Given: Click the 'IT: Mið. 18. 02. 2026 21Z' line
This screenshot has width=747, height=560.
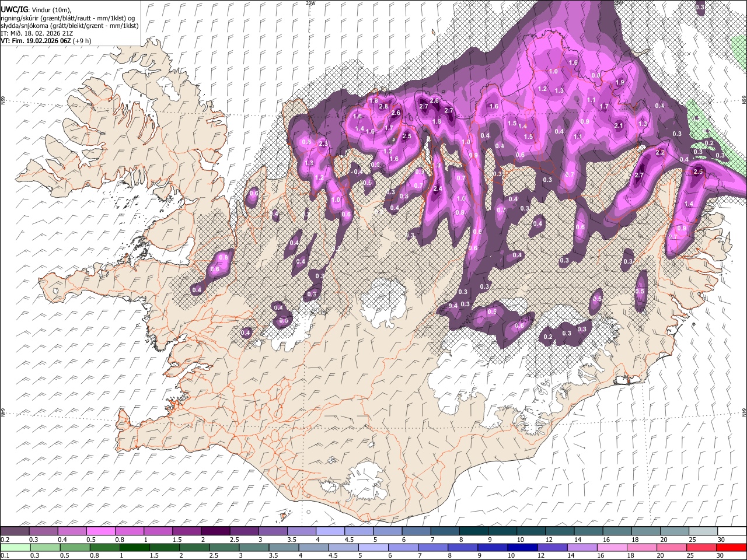Looking at the screenshot, I should pyautogui.click(x=37, y=33).
